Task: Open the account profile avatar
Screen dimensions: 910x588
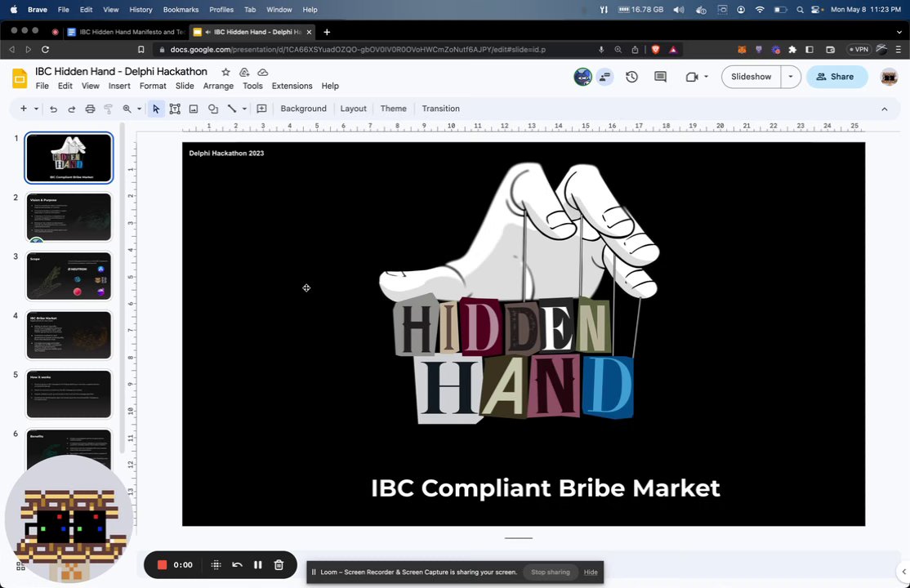Action: [x=889, y=77]
